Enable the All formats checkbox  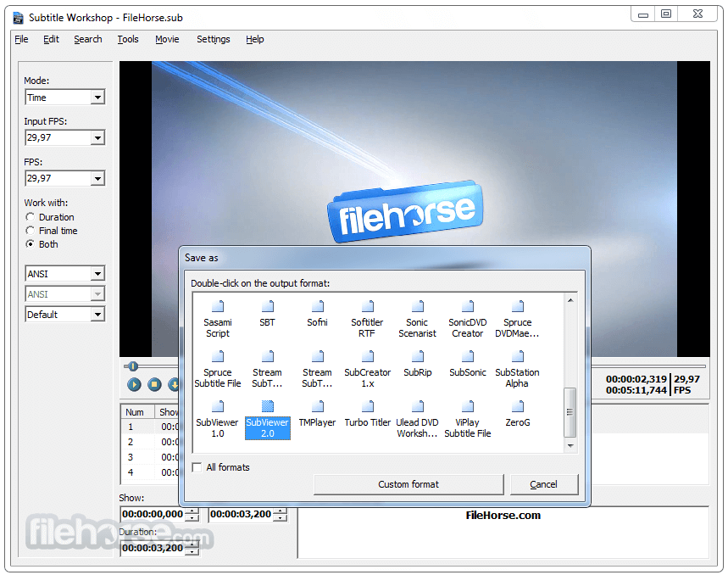197,467
